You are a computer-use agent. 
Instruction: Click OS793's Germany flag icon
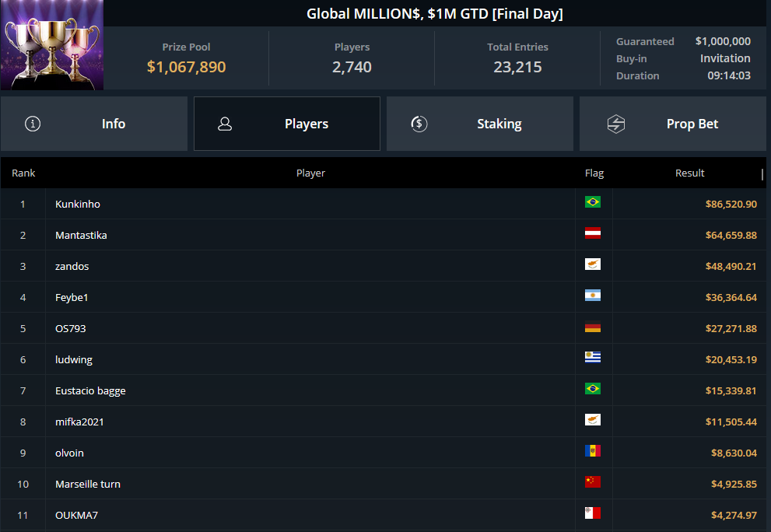coord(593,327)
